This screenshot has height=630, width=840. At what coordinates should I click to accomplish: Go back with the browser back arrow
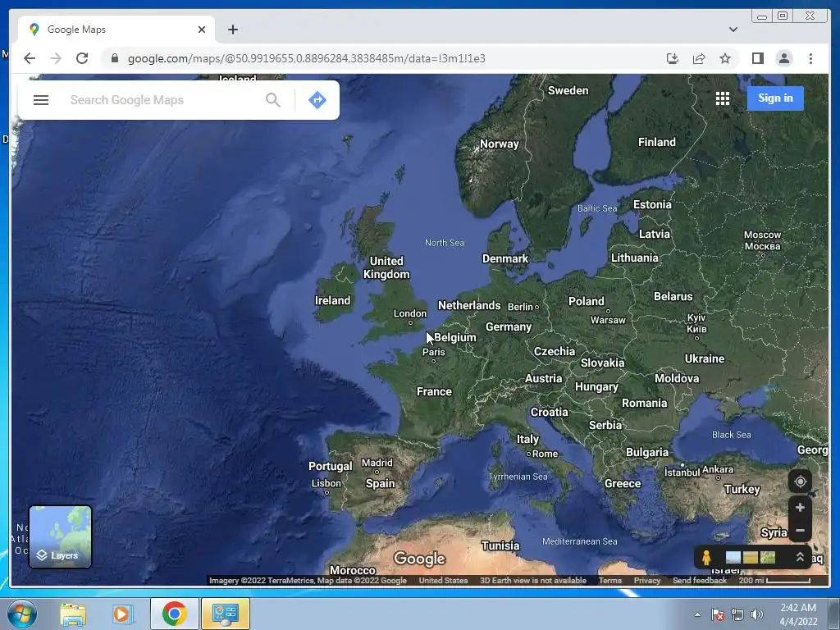(x=30, y=58)
